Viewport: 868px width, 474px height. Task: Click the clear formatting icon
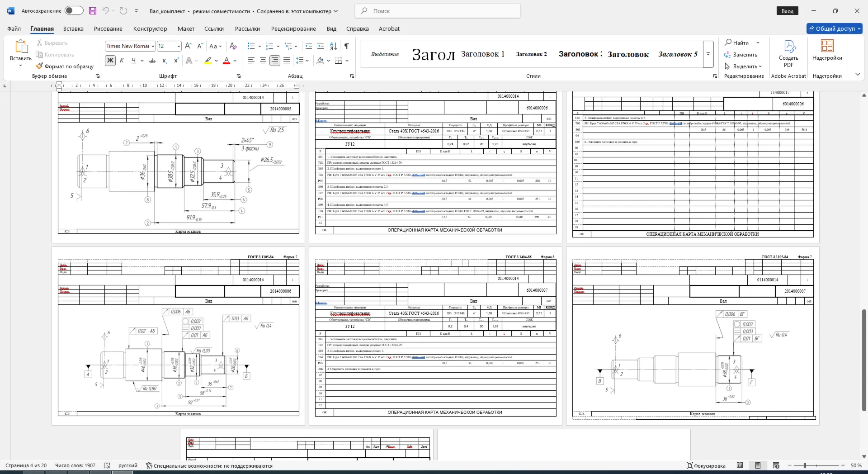(233, 46)
